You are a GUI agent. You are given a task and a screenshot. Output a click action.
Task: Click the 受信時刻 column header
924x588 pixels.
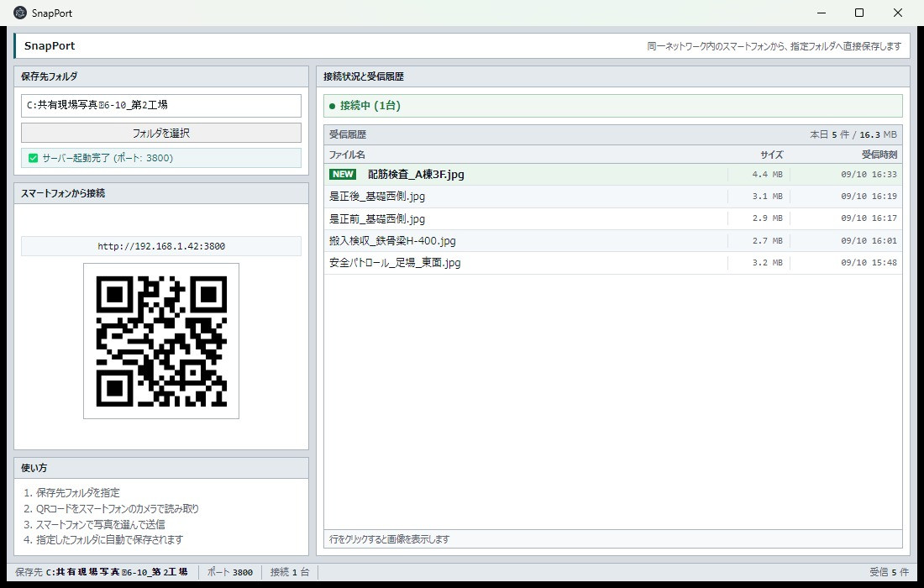[879, 155]
